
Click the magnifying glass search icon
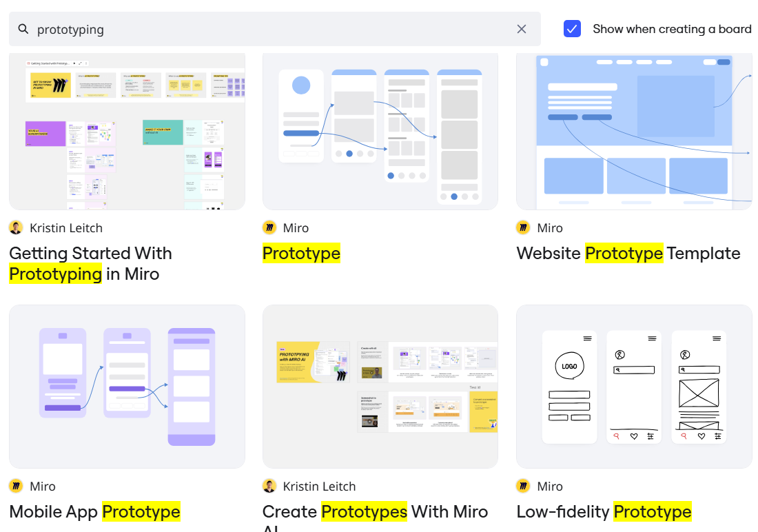[23, 29]
